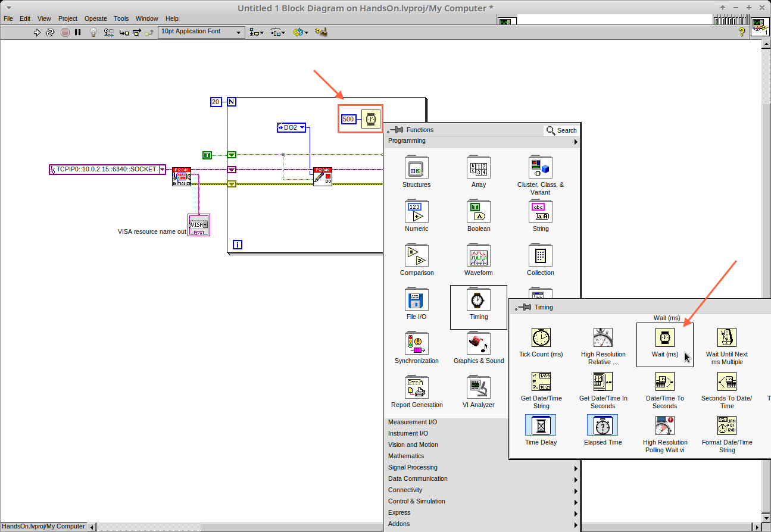Open VI Analyzer palette
The height and width of the screenshot is (532, 771).
[479, 392]
